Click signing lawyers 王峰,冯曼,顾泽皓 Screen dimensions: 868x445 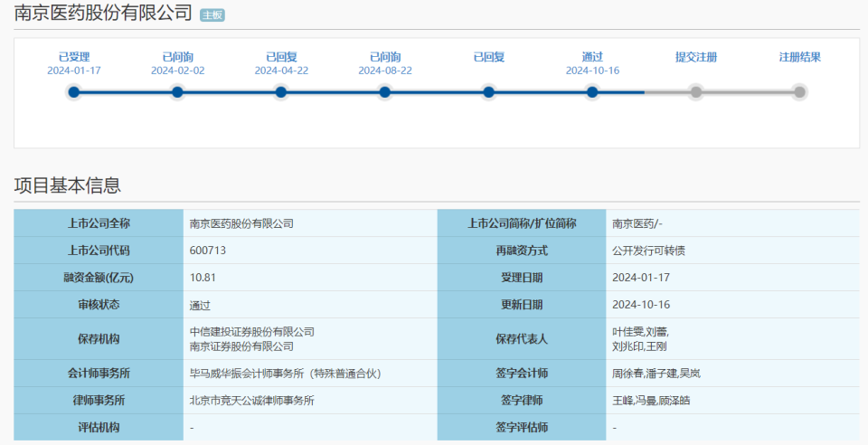point(656,400)
